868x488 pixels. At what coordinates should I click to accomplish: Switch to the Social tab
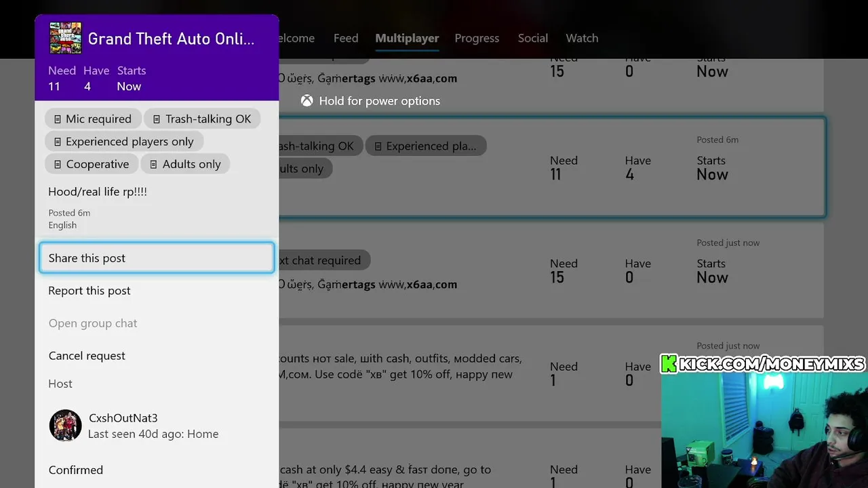(x=533, y=38)
